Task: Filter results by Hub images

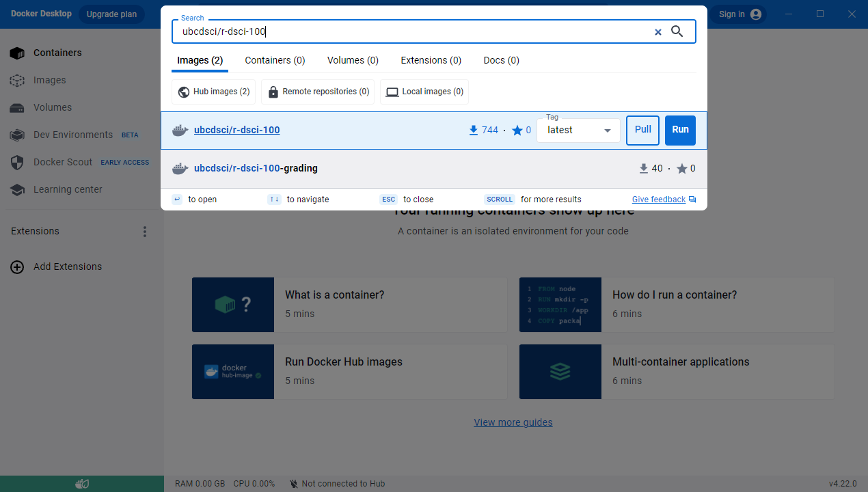Action: (x=214, y=92)
